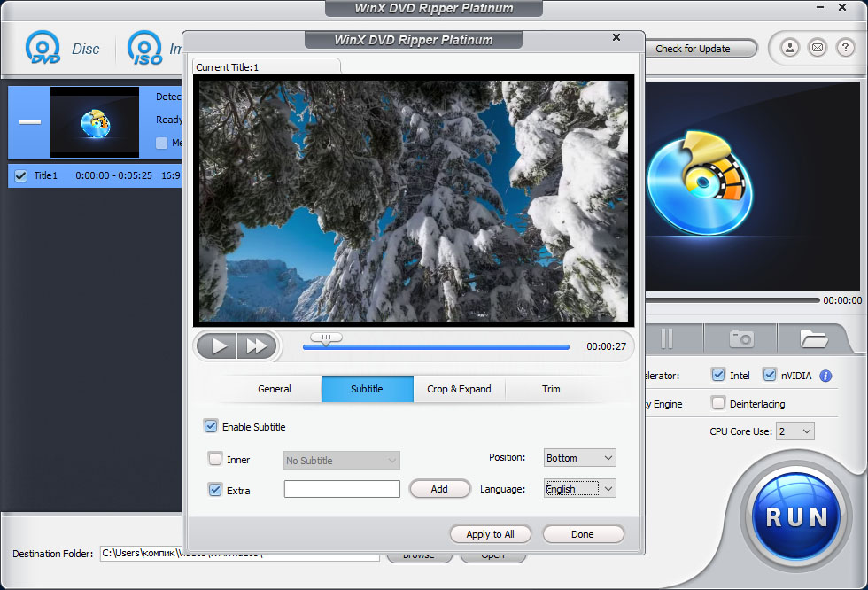The image size is (868, 590).
Task: Close the subtitle settings dialog
Action: [x=616, y=37]
